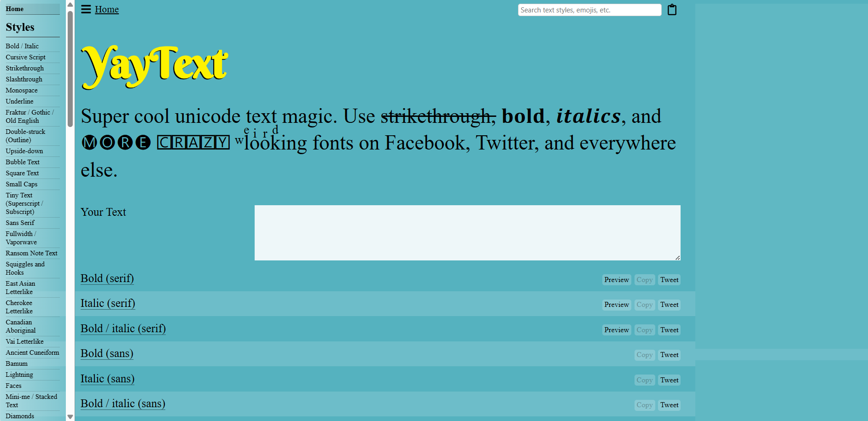Click the search text styles field
This screenshot has width=868, height=421.
589,10
